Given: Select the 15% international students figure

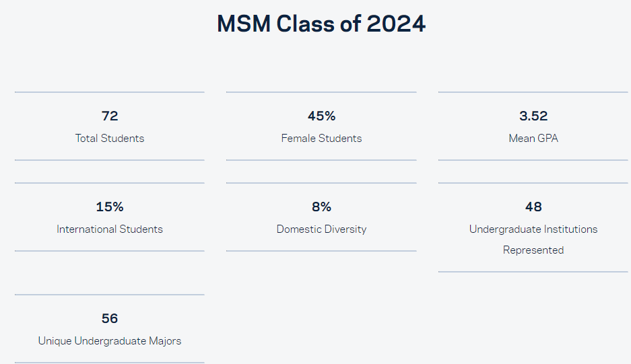Looking at the screenshot, I should tap(110, 207).
